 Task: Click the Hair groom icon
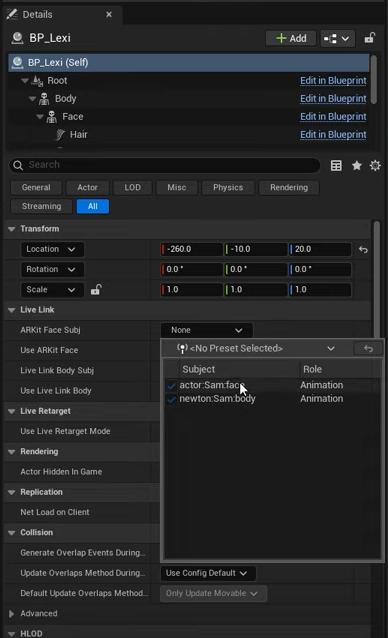[60, 135]
